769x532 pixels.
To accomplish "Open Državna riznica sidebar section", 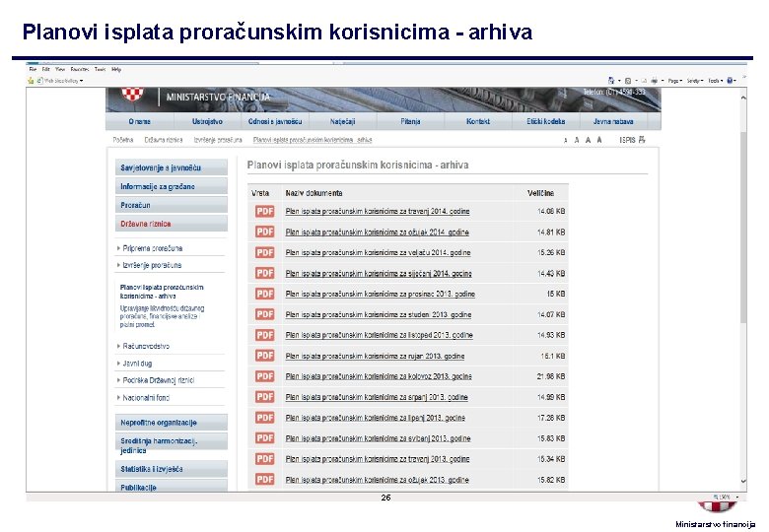I will (x=172, y=224).
